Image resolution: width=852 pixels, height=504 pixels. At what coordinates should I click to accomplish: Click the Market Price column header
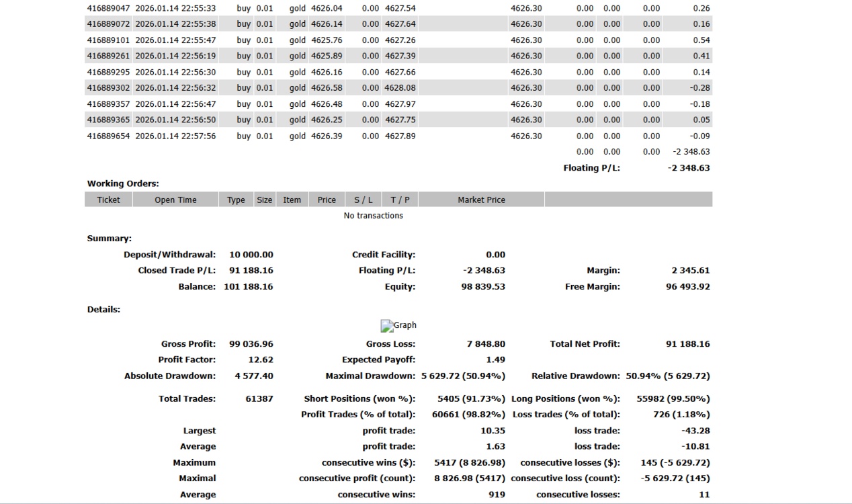[x=481, y=200]
